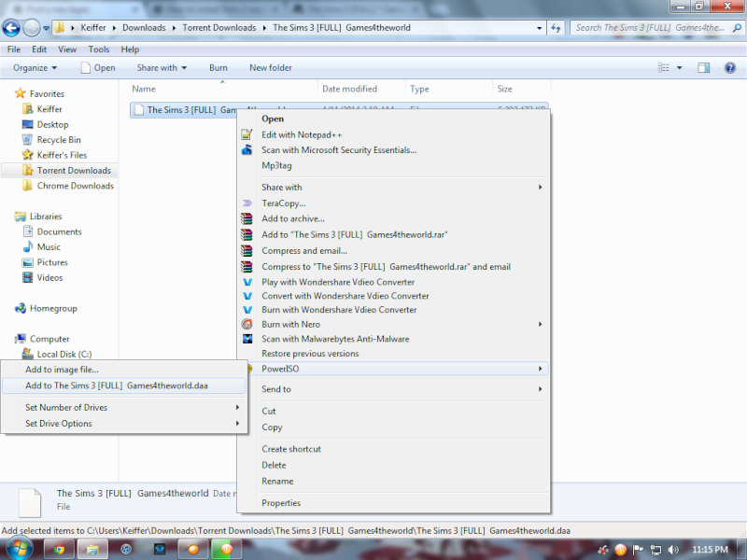The width and height of the screenshot is (747, 560).
Task: Click WinRAR icon beside Add to archive
Action: click(x=247, y=218)
